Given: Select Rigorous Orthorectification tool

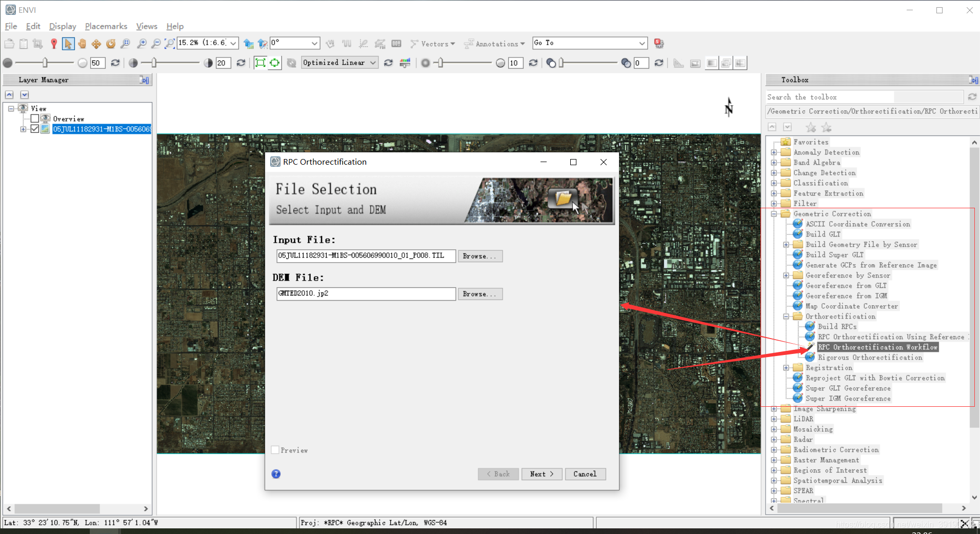Looking at the screenshot, I should point(870,358).
